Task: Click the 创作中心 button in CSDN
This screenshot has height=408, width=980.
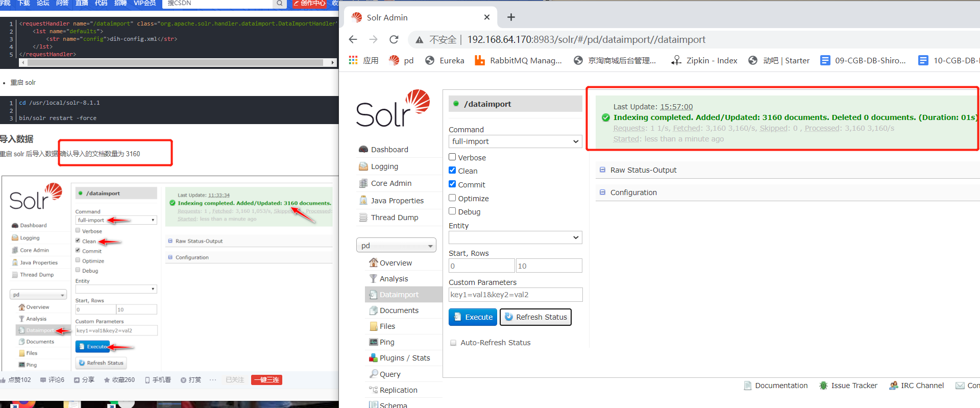Action: [309, 3]
